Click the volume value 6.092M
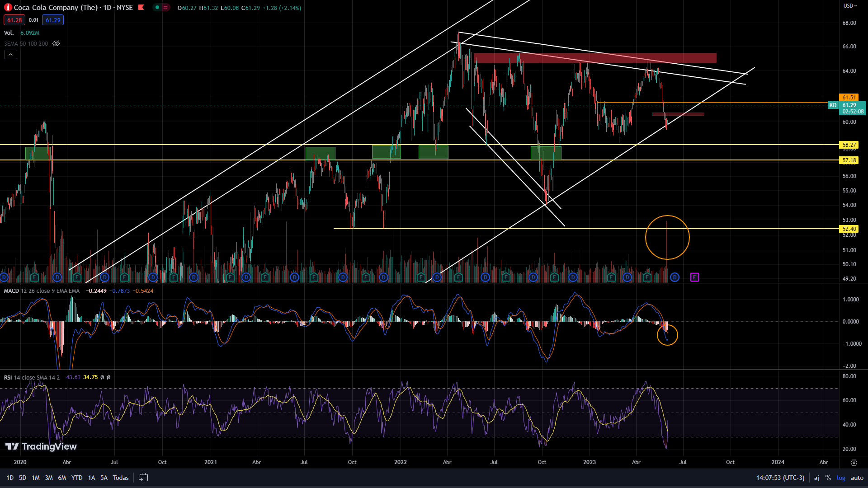868x488 pixels. (x=30, y=33)
